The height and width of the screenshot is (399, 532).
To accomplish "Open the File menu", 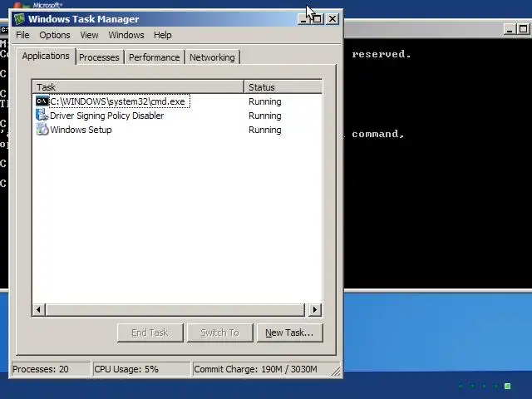I will pyautogui.click(x=22, y=35).
